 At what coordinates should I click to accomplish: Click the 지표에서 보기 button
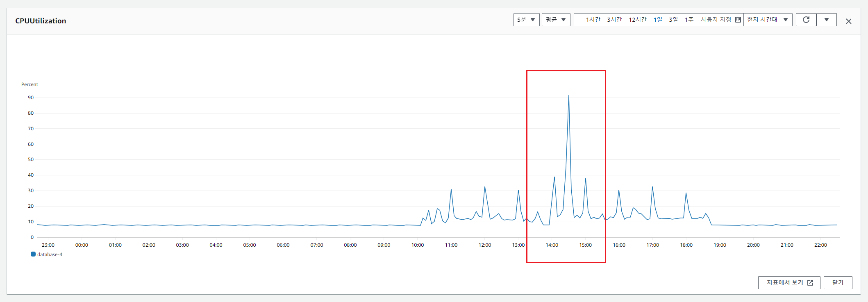coord(789,283)
